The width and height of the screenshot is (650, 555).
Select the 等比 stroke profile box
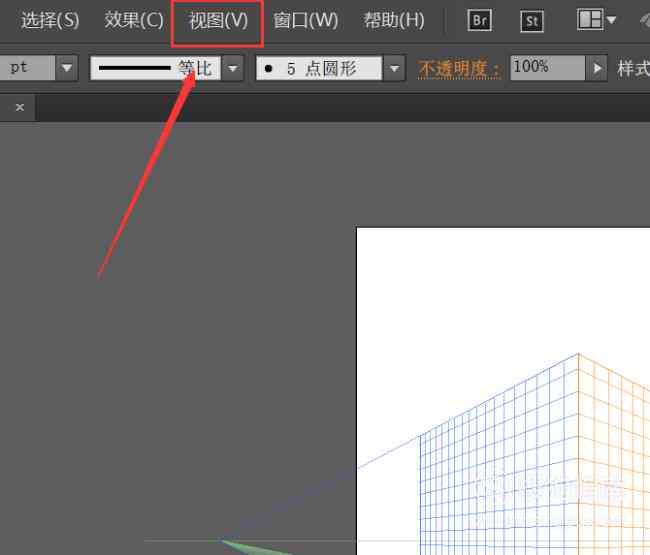click(155, 68)
